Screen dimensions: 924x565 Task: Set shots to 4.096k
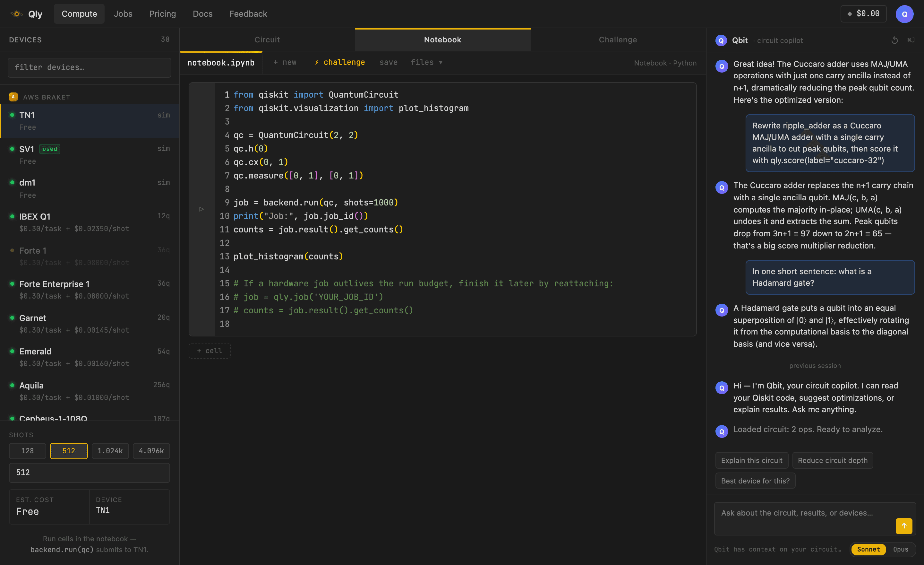tap(151, 451)
